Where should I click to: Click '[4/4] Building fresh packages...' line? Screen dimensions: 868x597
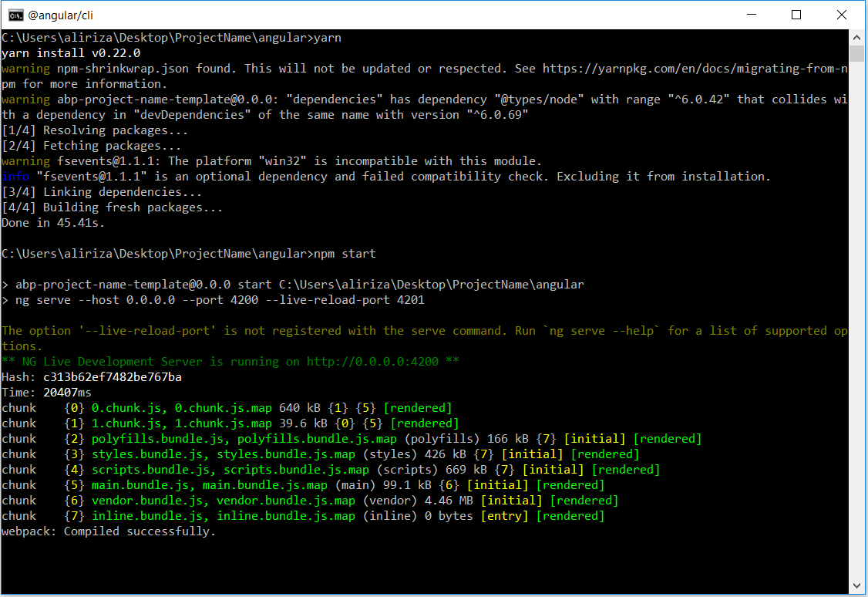pyautogui.click(x=113, y=207)
